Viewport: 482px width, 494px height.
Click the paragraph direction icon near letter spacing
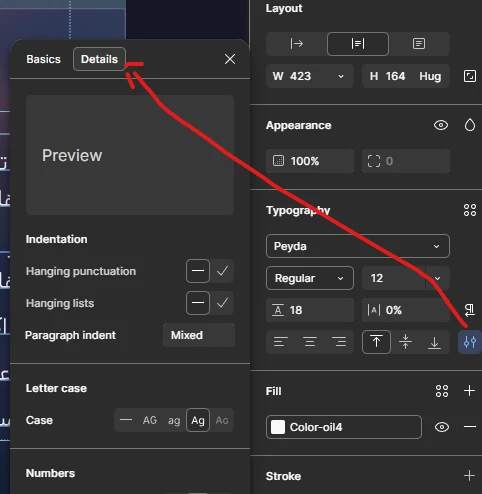pos(469,310)
